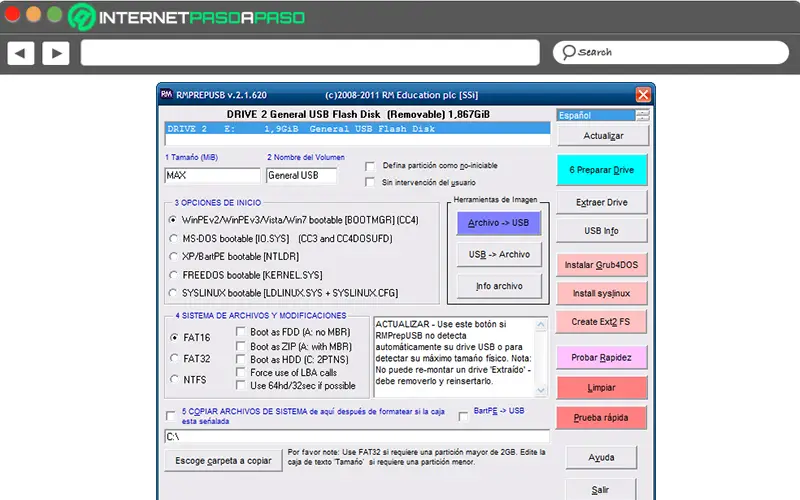
Task: Click the Salir button
Action: click(x=601, y=489)
